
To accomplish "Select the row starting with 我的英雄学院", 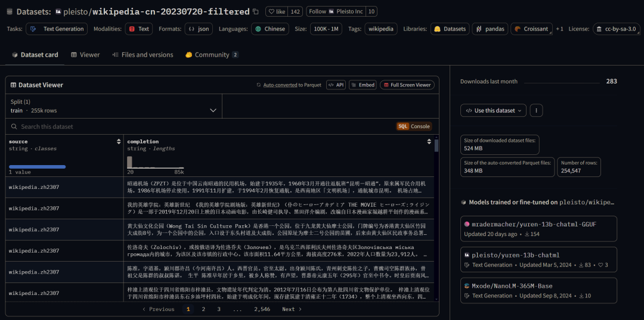I will pos(219,209).
